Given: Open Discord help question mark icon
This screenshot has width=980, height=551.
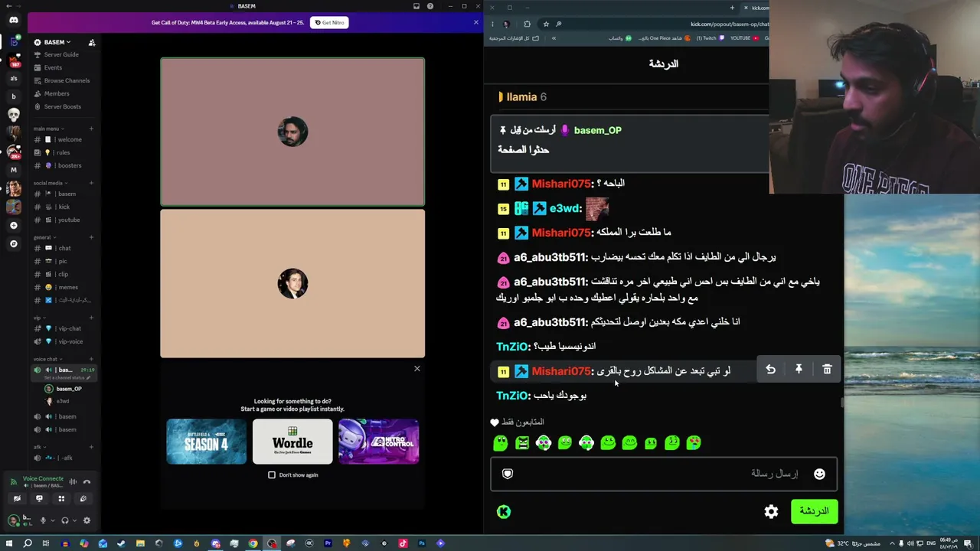Looking at the screenshot, I should coord(430,6).
